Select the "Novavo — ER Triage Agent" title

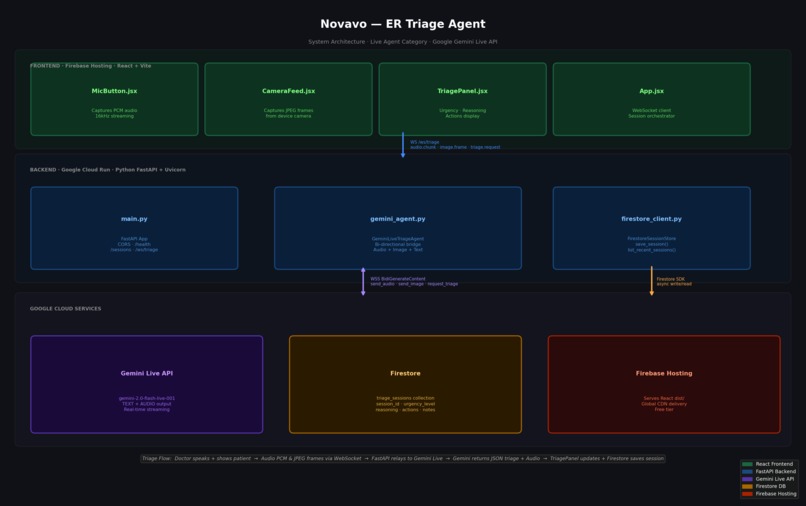coord(403,24)
